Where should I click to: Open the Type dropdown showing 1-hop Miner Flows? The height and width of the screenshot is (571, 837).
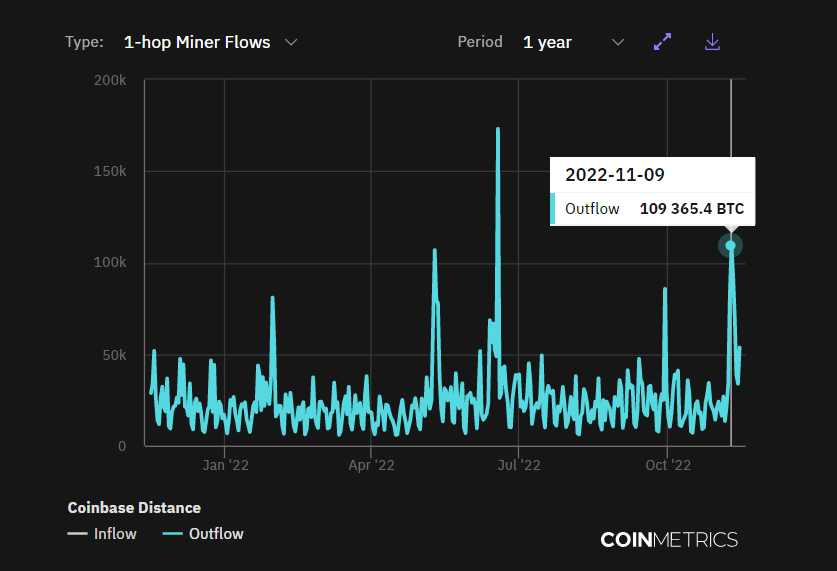coord(210,42)
